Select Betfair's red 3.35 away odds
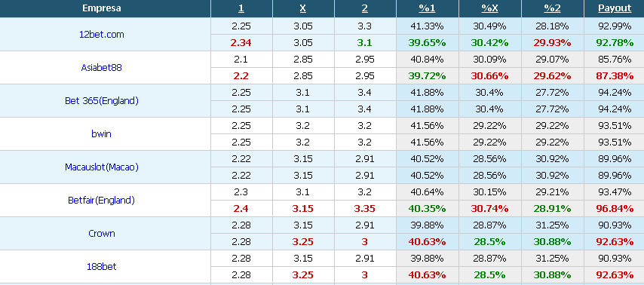 365,209
